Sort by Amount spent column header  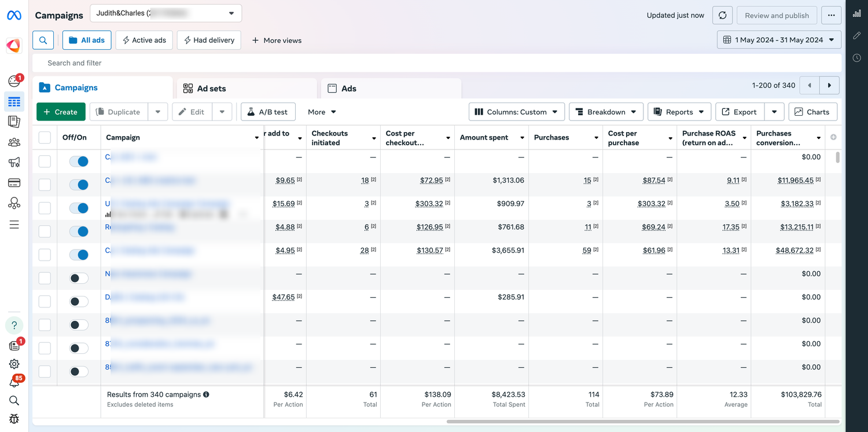pos(491,137)
